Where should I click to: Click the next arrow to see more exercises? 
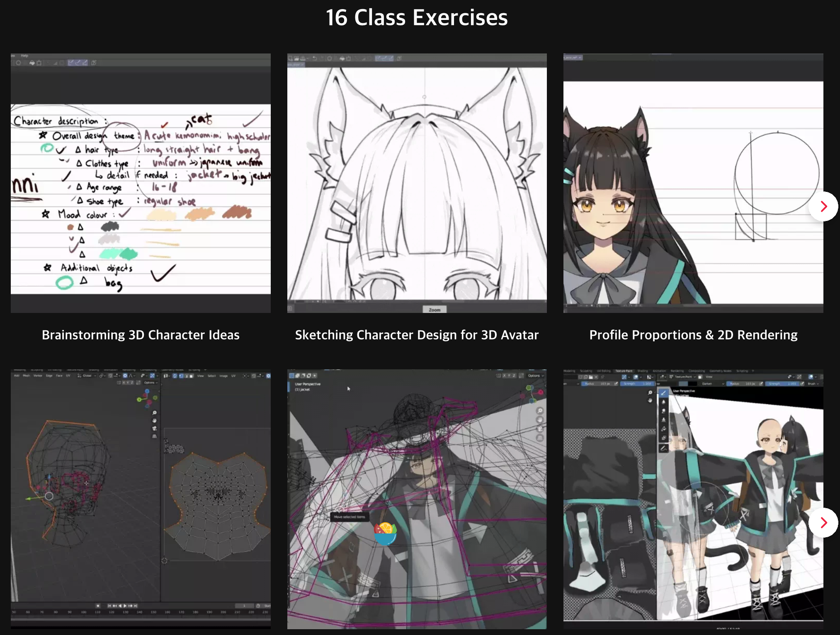pos(825,207)
